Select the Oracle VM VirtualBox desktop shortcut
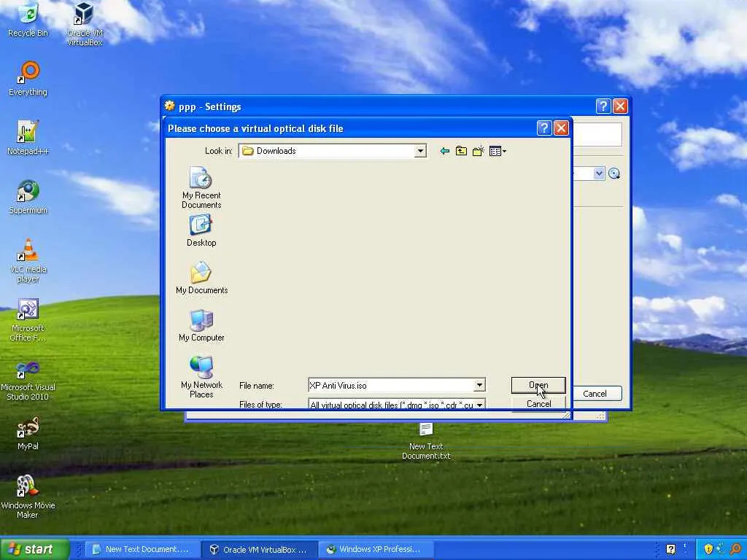747x560 pixels. tap(85, 24)
